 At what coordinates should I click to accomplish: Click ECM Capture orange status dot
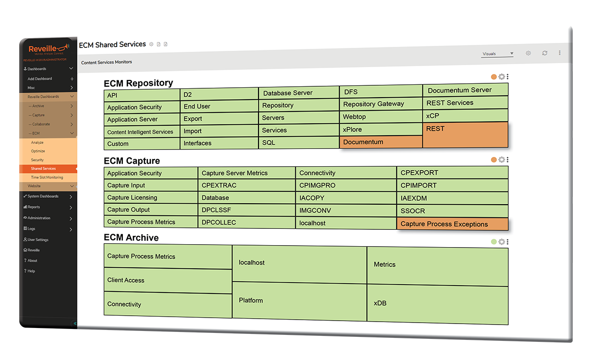[x=494, y=160]
